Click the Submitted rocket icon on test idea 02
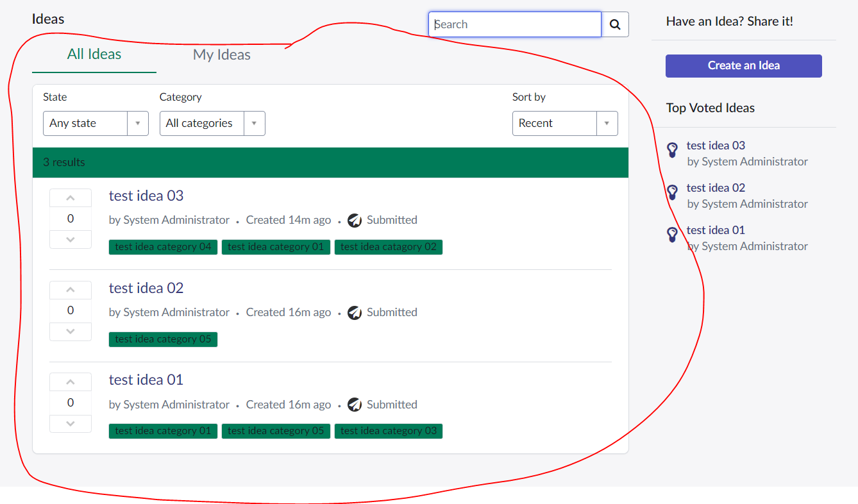The image size is (858, 504). 355,312
